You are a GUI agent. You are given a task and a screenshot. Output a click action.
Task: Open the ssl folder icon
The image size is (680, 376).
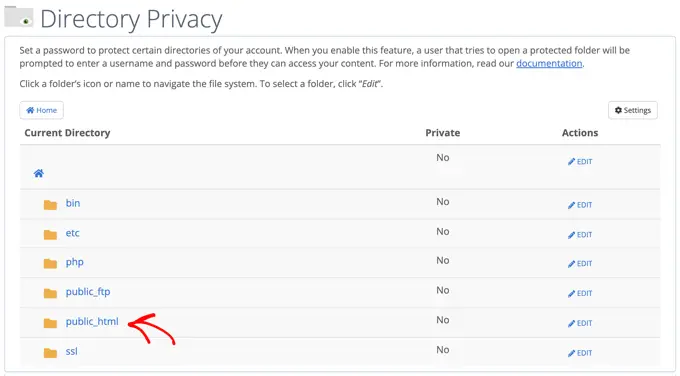coord(50,353)
